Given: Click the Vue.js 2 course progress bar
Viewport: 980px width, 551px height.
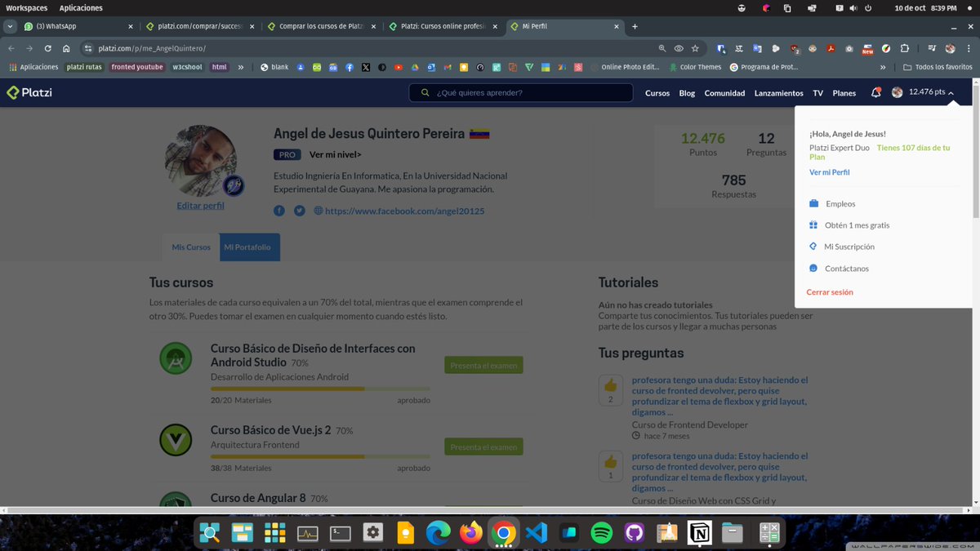Looking at the screenshot, I should 320,456.
